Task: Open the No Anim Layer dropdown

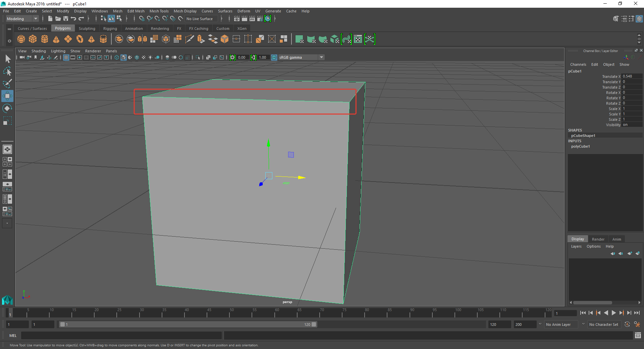Action: (561, 325)
